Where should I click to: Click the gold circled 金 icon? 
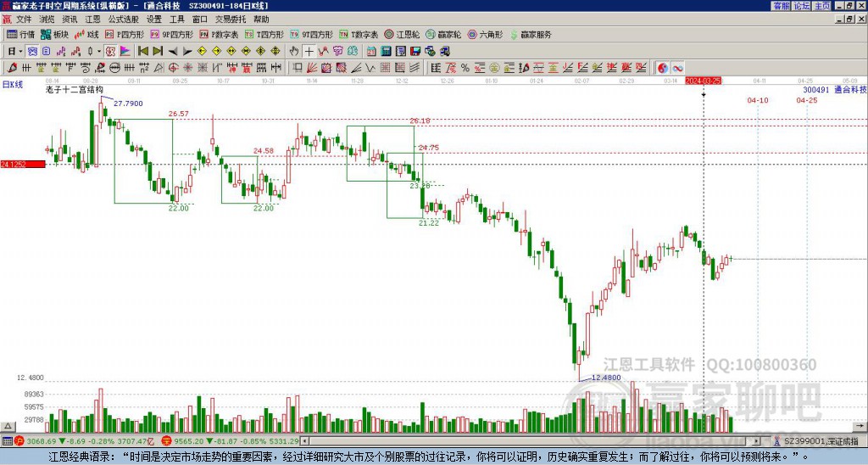click(x=494, y=68)
